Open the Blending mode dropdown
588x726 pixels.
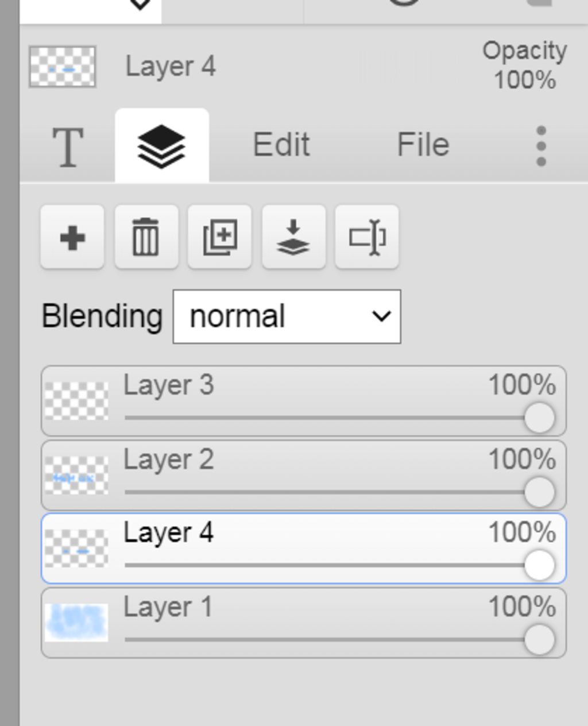(287, 316)
